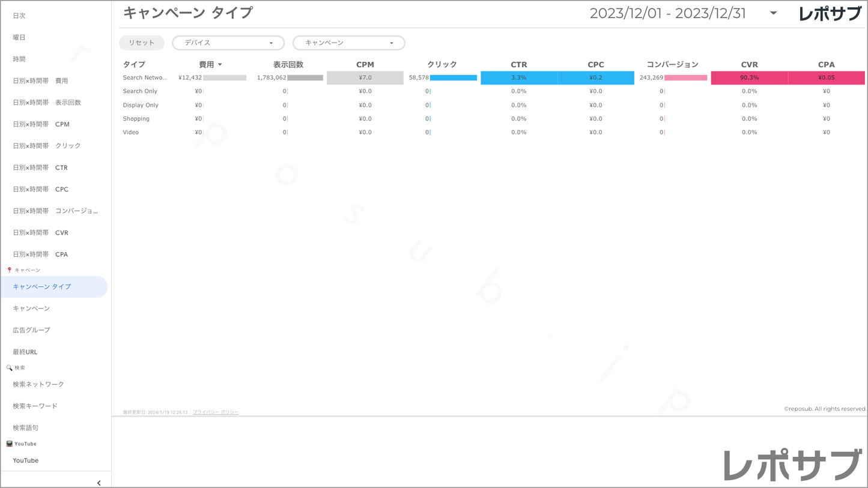Open the プライバシー ポリシー link

point(216,412)
